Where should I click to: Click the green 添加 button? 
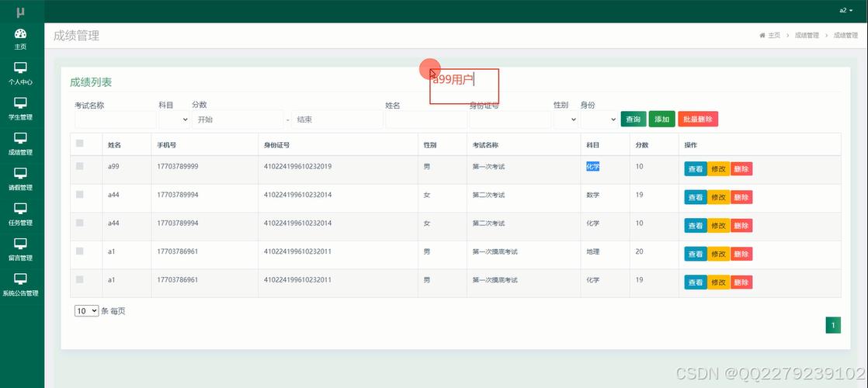(x=661, y=119)
